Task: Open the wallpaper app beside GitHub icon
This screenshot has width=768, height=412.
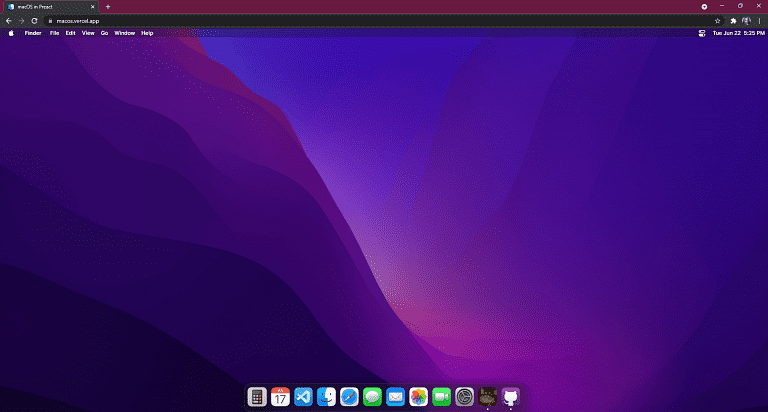Action: [x=487, y=397]
